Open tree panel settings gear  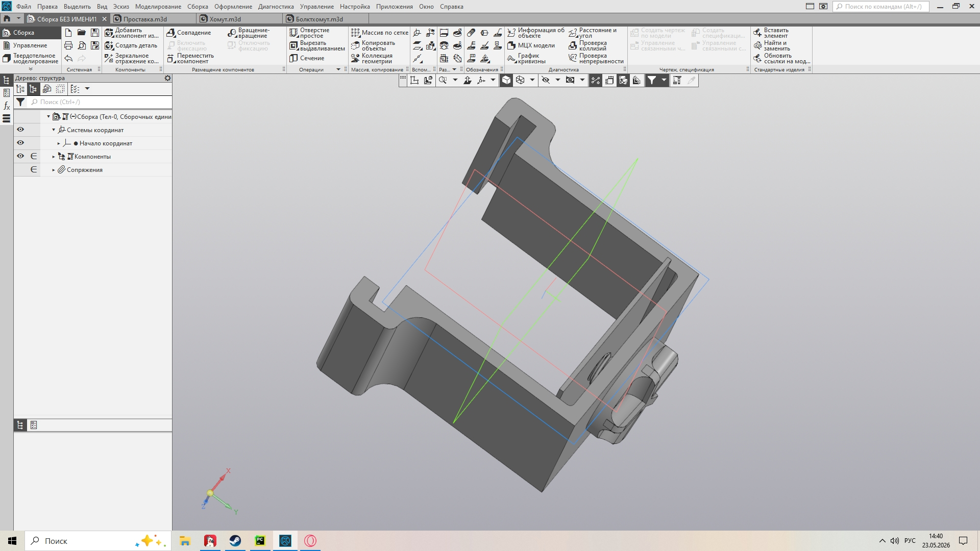[x=167, y=78]
